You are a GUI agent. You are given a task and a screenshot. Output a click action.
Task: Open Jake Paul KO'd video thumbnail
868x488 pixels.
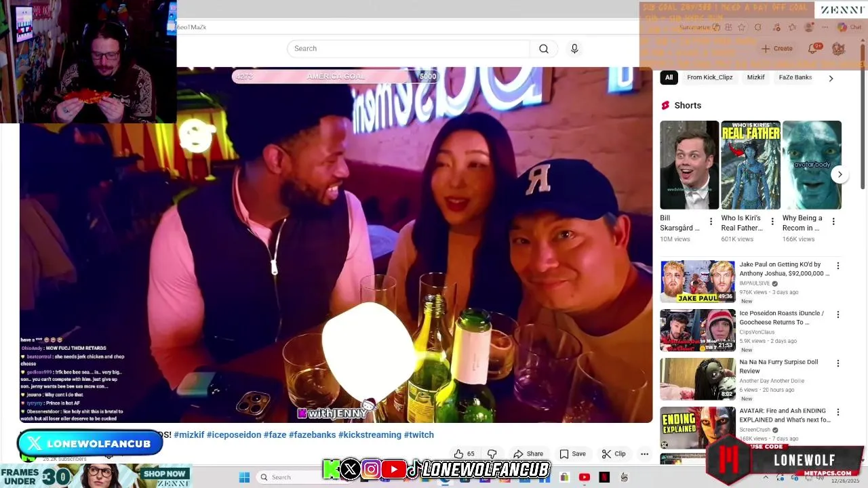(x=697, y=281)
